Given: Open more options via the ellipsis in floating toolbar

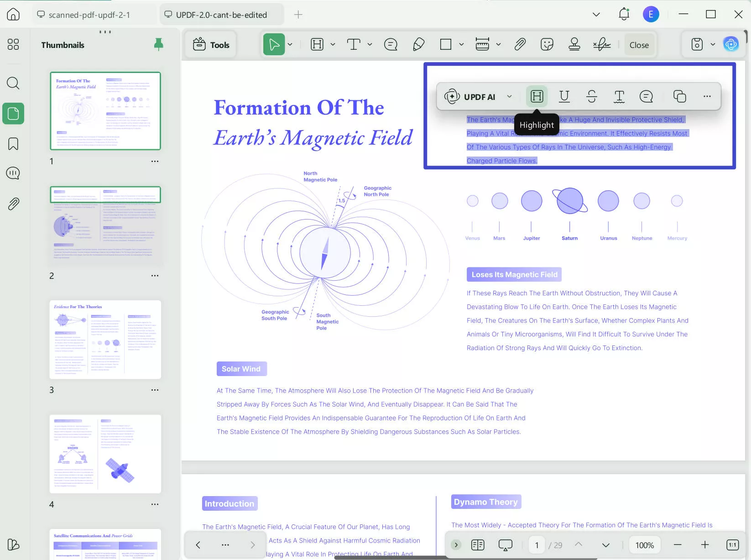Looking at the screenshot, I should 707,96.
